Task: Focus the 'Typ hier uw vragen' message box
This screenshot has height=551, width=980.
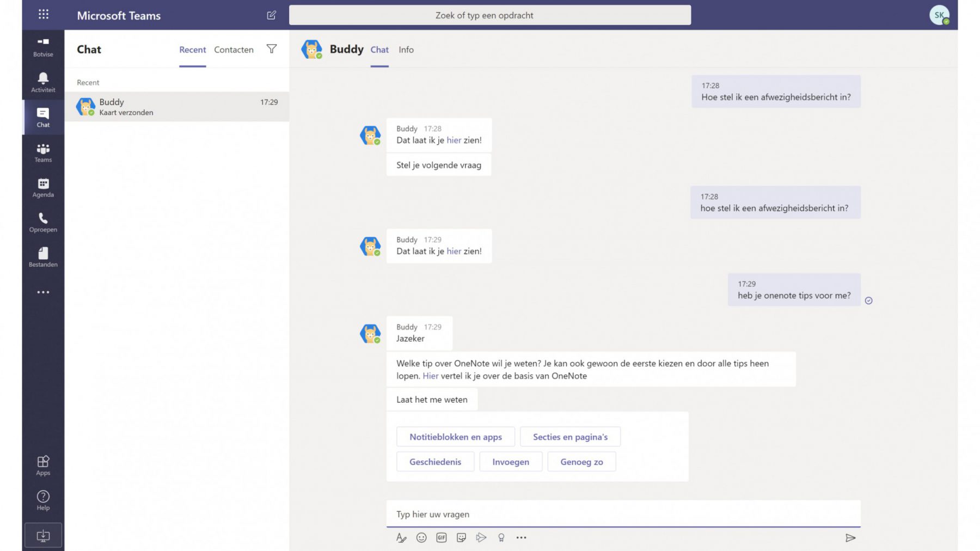Action: click(623, 514)
